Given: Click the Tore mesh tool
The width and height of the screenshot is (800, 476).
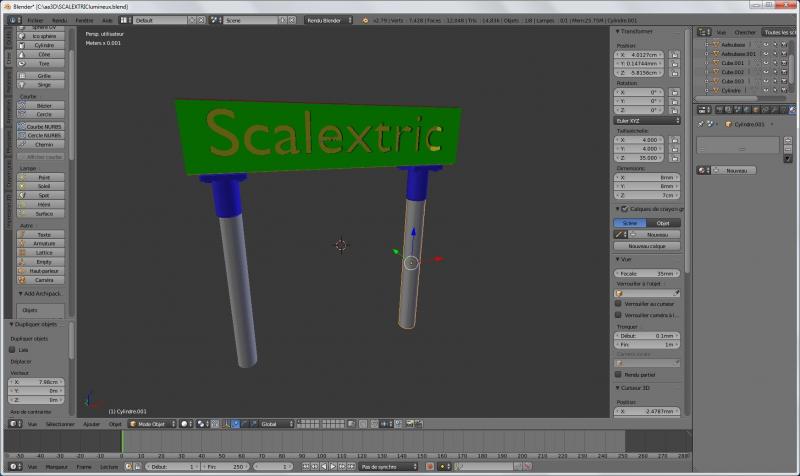Looking at the screenshot, I should pyautogui.click(x=43, y=63).
